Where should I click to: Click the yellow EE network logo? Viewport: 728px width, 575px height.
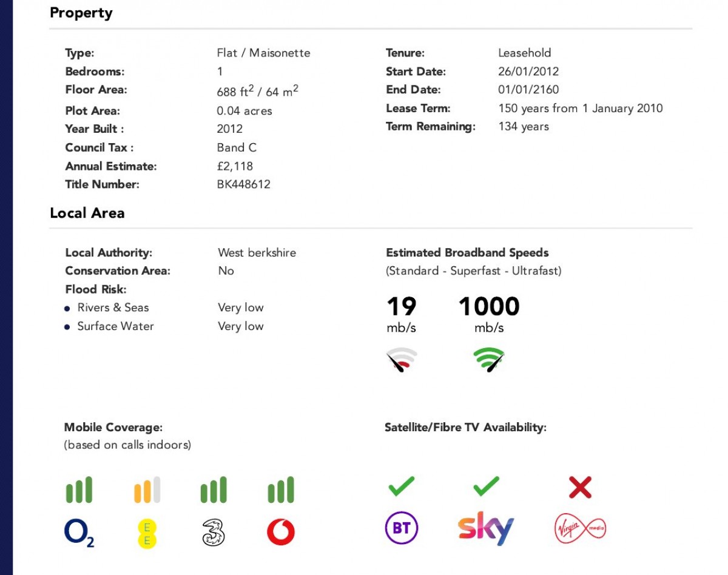147,533
